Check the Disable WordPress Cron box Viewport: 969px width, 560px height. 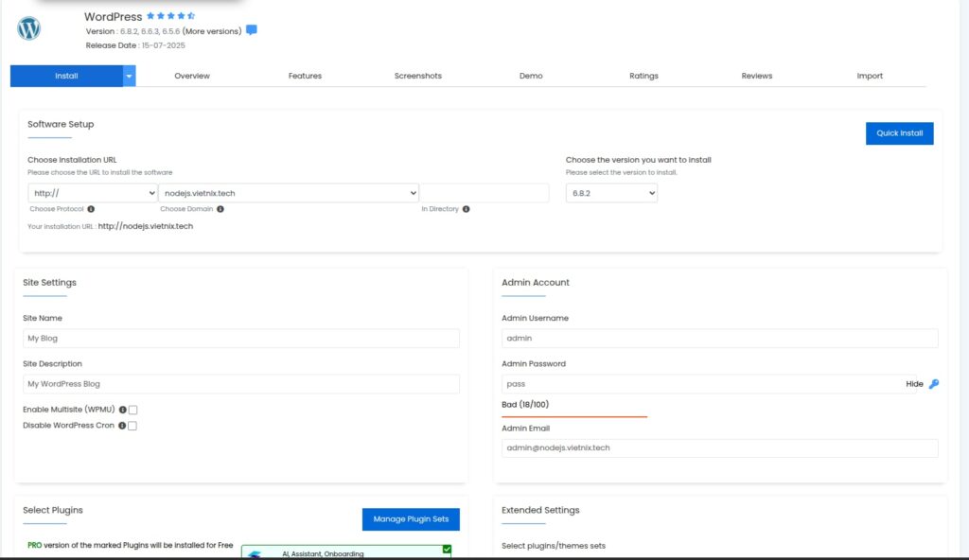click(x=133, y=426)
